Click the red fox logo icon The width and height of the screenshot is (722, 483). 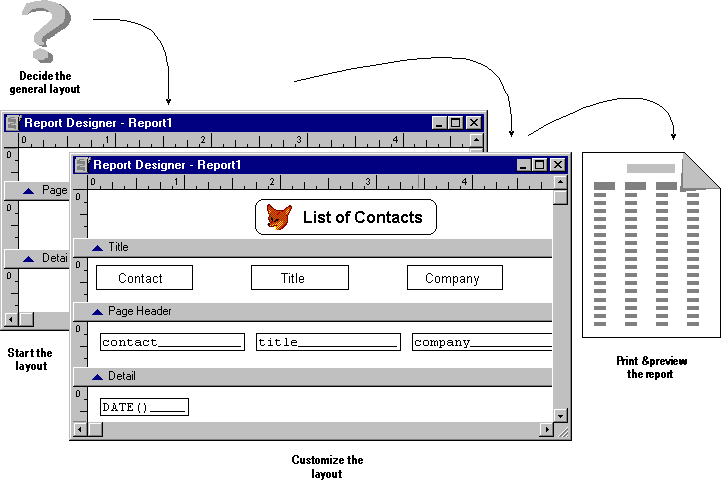(x=279, y=217)
